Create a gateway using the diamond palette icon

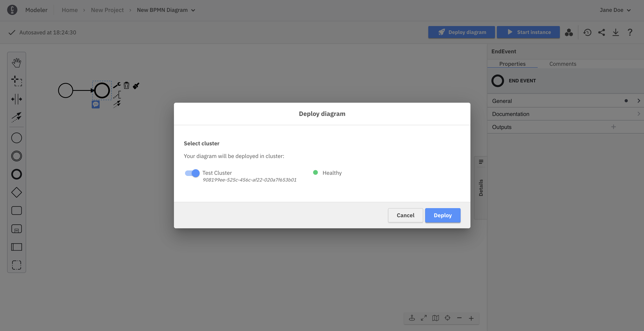[16, 192]
